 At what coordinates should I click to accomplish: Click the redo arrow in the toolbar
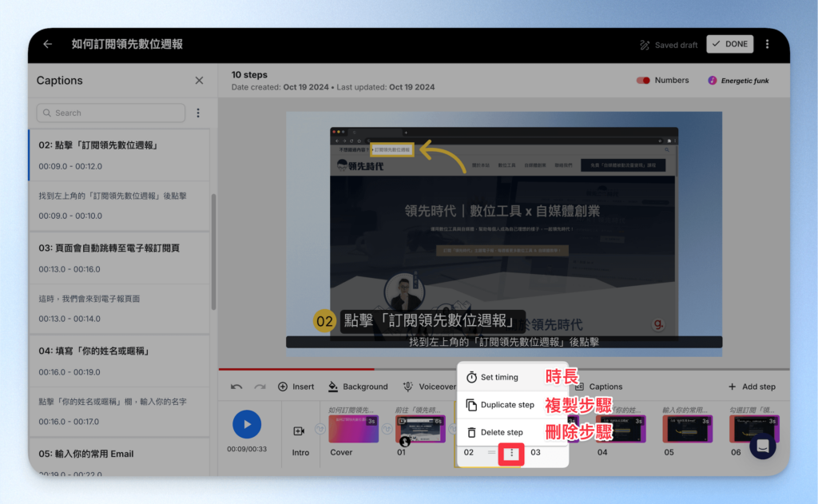pos(260,387)
